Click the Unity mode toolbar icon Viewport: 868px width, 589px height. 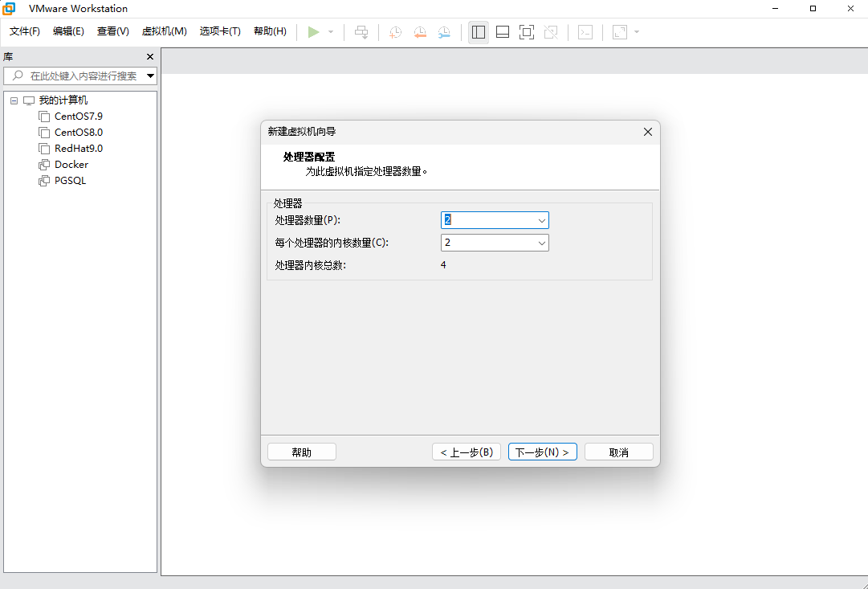coord(551,32)
